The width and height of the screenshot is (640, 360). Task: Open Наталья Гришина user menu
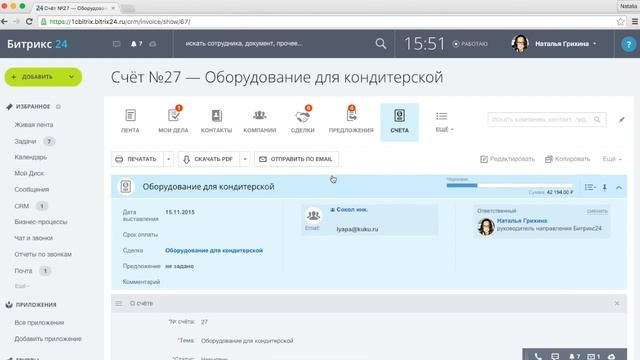(x=554, y=44)
